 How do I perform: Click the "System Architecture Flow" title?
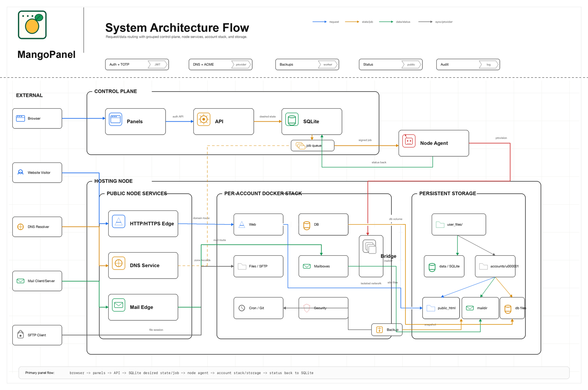[x=177, y=28]
